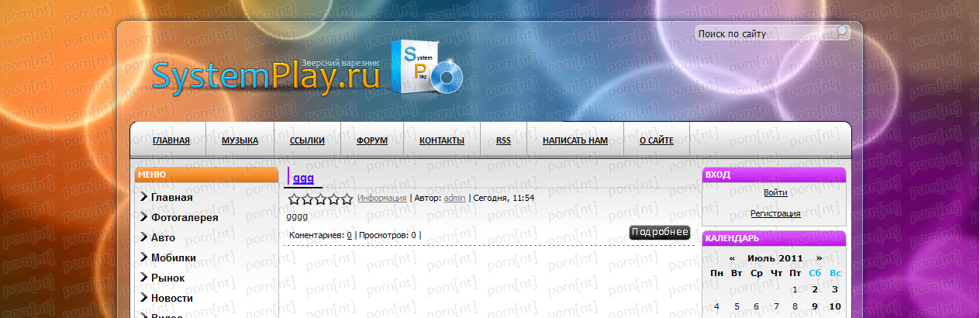Go to previous month in calendar
The image size is (980, 318).
tap(732, 258)
